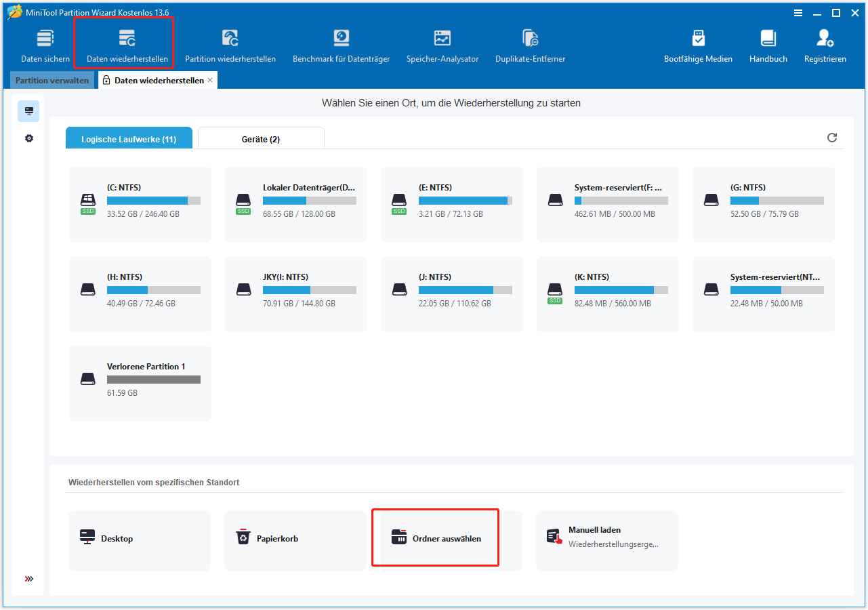Open scan settings gear in sidebar
Image resolution: width=868 pixels, height=610 pixels.
(x=28, y=138)
